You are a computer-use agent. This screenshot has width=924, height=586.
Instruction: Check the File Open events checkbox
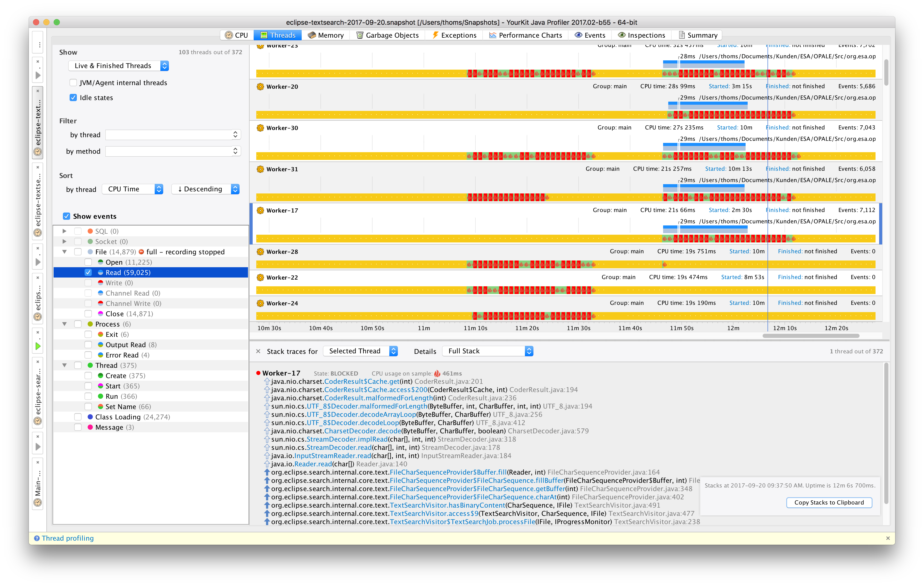pyautogui.click(x=88, y=262)
